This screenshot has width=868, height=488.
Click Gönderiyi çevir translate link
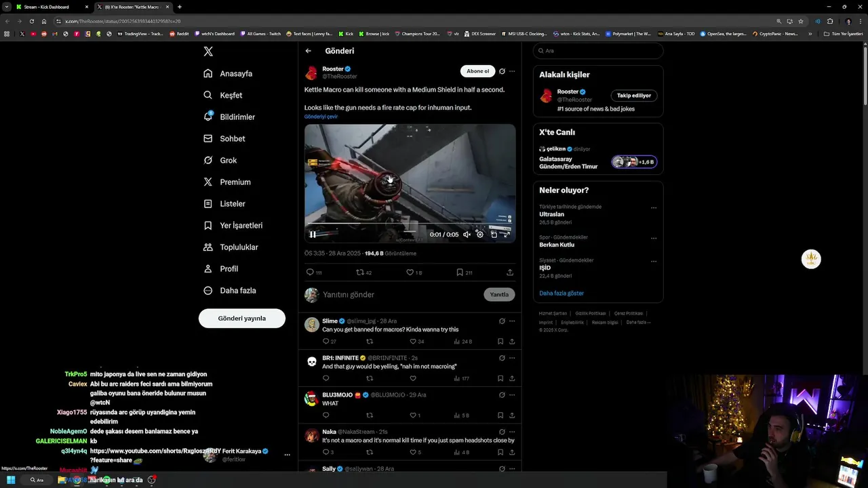tap(321, 117)
